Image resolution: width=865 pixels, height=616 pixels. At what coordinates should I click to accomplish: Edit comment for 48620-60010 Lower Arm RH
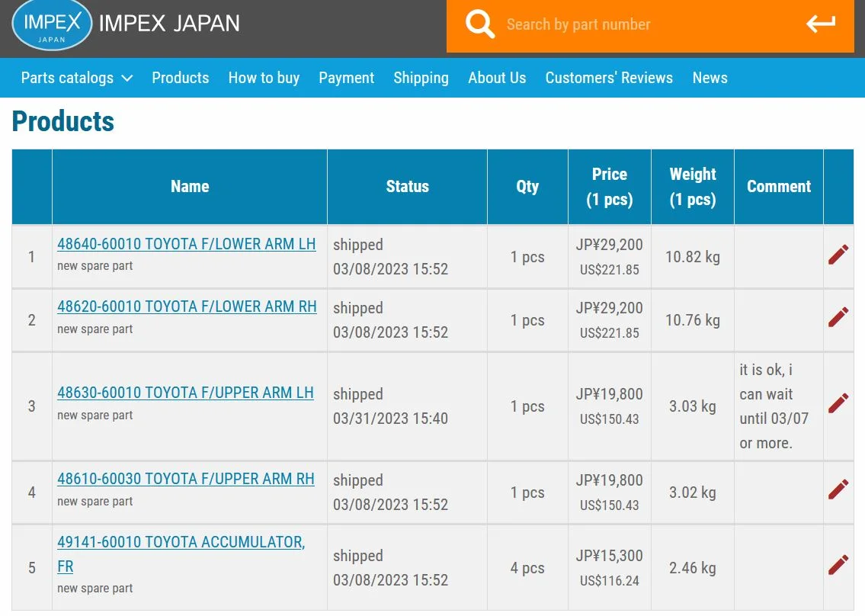838,317
